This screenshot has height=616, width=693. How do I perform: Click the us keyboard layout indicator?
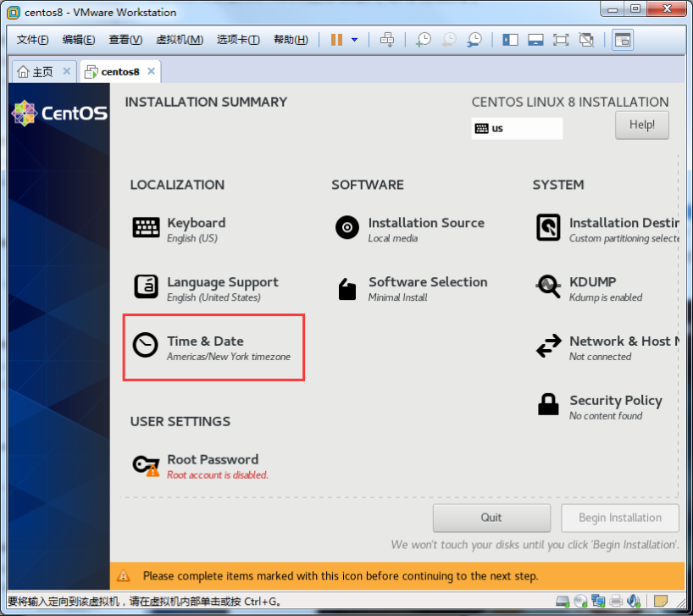click(517, 129)
